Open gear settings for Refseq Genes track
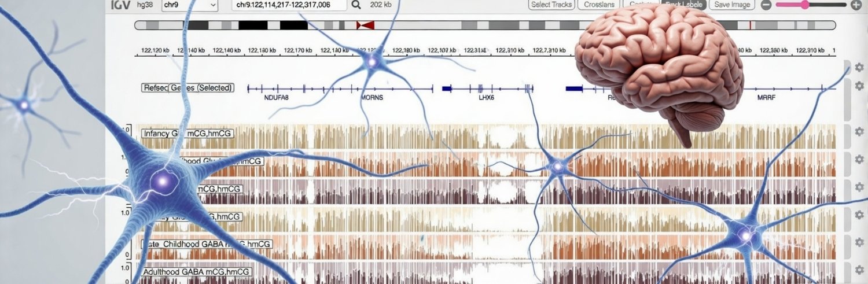868x284 pixels. coord(859,86)
